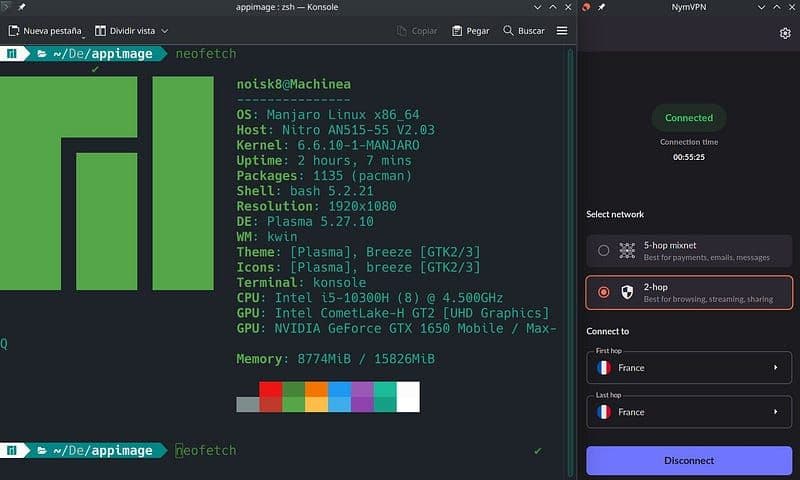Image resolution: width=800 pixels, height=480 pixels.
Task: Click the First hop France flag
Action: pos(604,368)
